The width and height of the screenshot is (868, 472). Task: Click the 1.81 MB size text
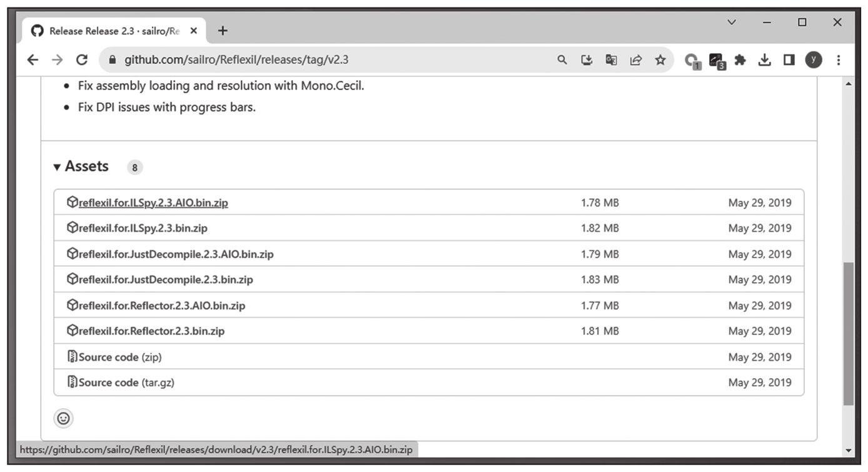click(600, 331)
